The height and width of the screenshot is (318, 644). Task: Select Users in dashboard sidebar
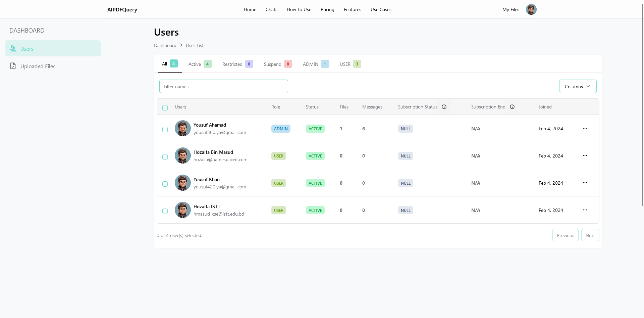click(53, 48)
